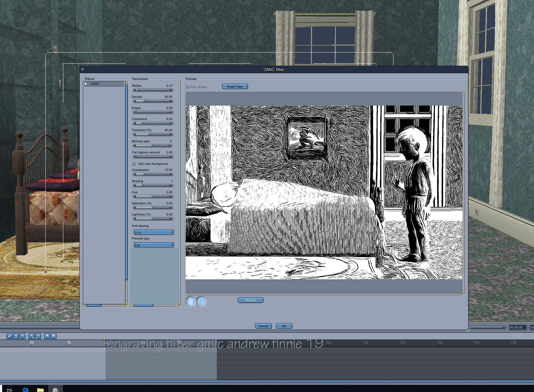Image resolution: width=534 pixels, height=392 pixels.
Task: Click the Density value 50.00
Action: point(168,97)
